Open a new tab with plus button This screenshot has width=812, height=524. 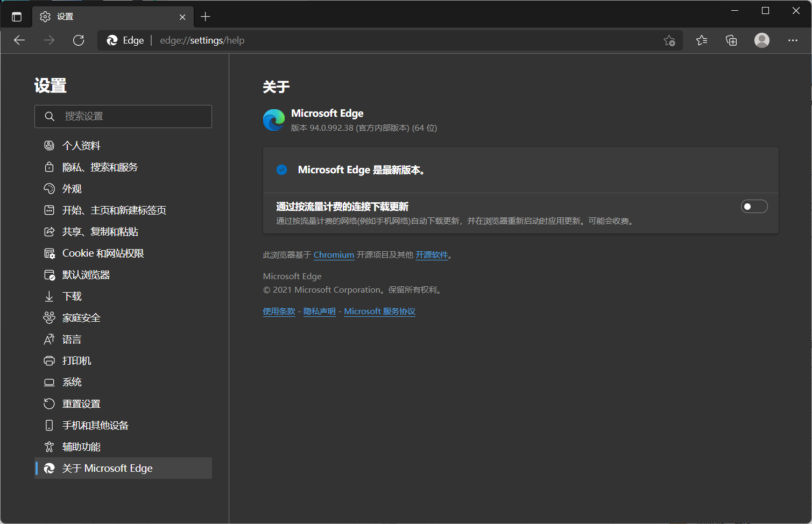[206, 17]
